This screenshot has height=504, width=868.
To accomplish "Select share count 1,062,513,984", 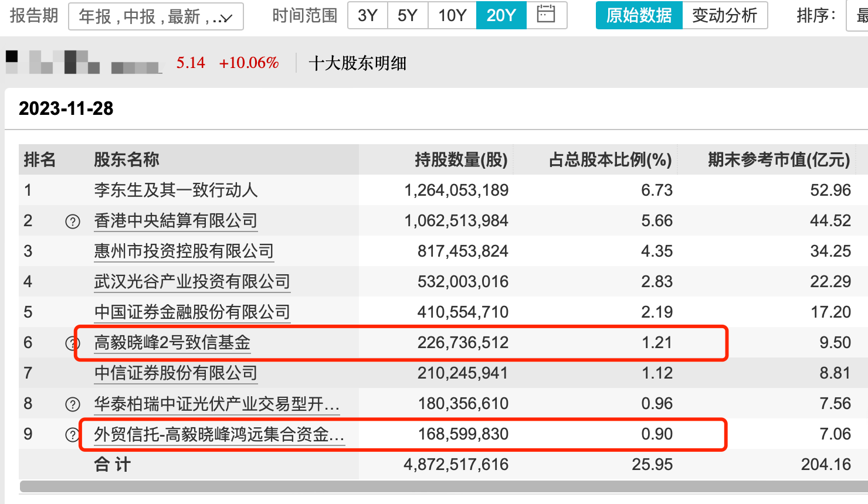I will pyautogui.click(x=457, y=220).
